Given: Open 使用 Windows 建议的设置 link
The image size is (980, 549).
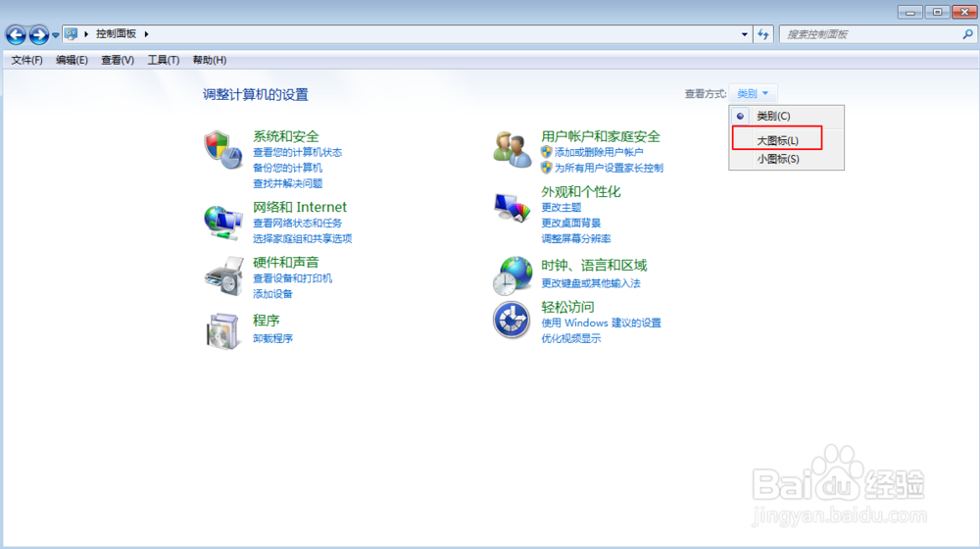Looking at the screenshot, I should (x=601, y=323).
